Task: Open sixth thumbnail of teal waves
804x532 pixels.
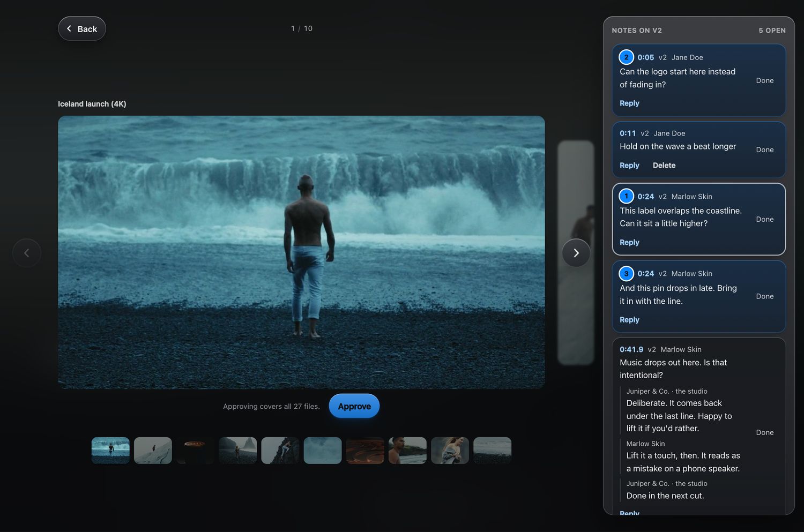Action: tap(323, 451)
